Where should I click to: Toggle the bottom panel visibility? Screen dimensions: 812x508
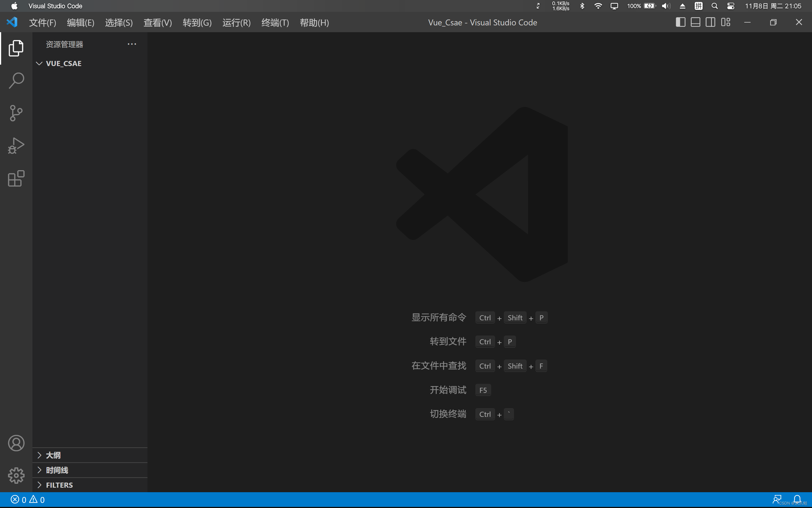[x=695, y=22]
